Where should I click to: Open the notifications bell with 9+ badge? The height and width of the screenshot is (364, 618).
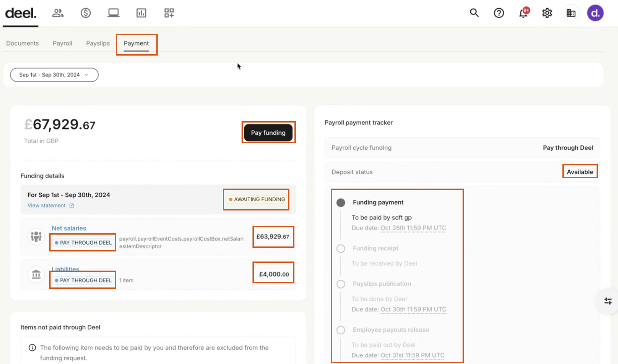(524, 12)
